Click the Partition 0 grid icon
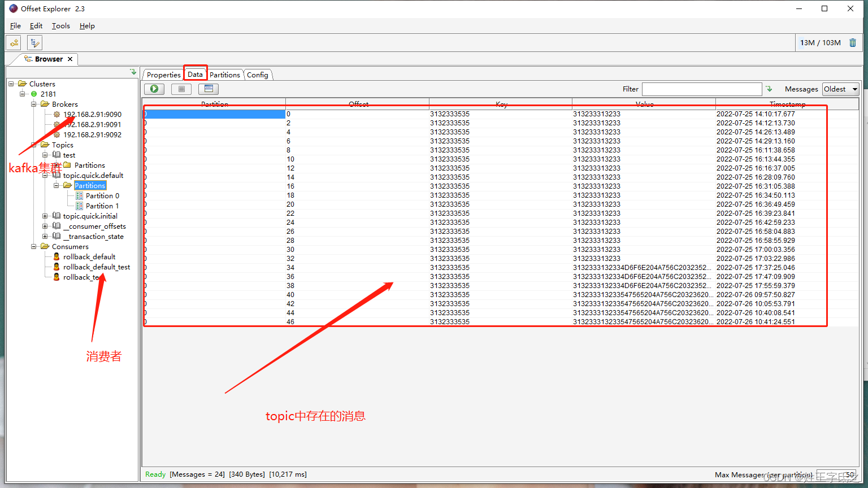The width and height of the screenshot is (868, 488). coord(79,195)
